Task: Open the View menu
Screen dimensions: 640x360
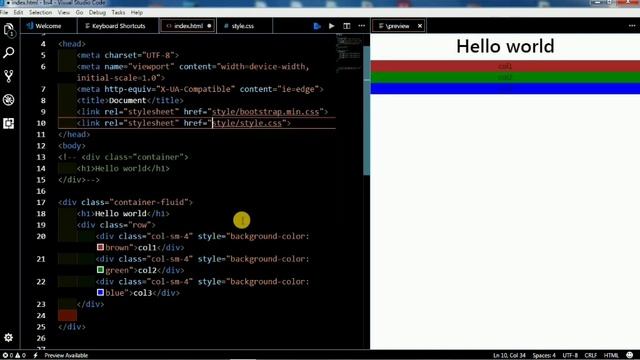Action: (64, 13)
